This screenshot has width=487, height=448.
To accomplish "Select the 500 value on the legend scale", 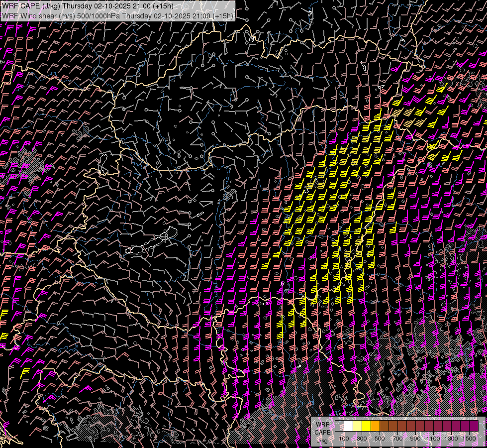I will click(x=380, y=439).
